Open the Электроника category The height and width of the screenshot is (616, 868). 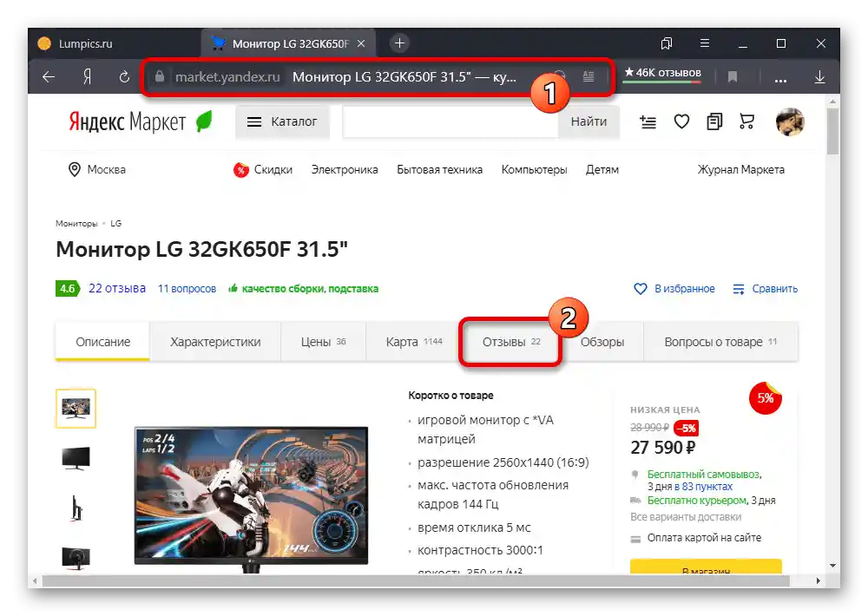[345, 169]
